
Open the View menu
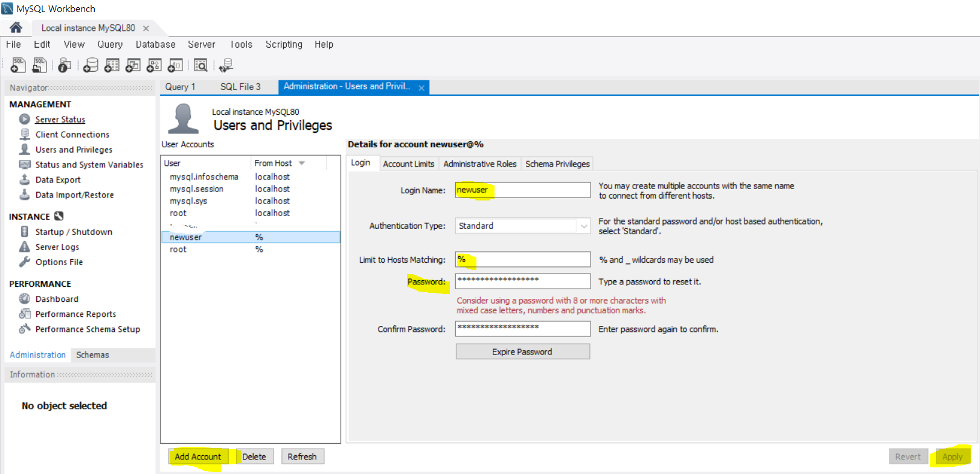point(74,44)
